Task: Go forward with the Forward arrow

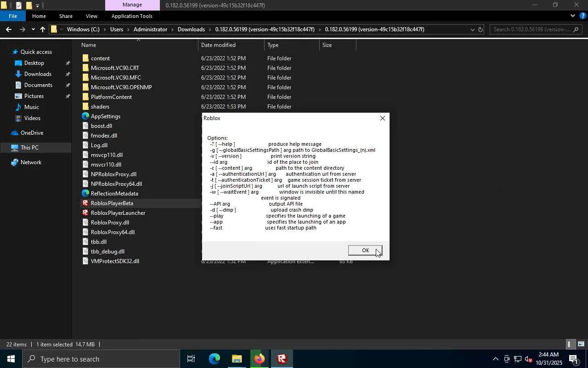Action: tap(22, 29)
